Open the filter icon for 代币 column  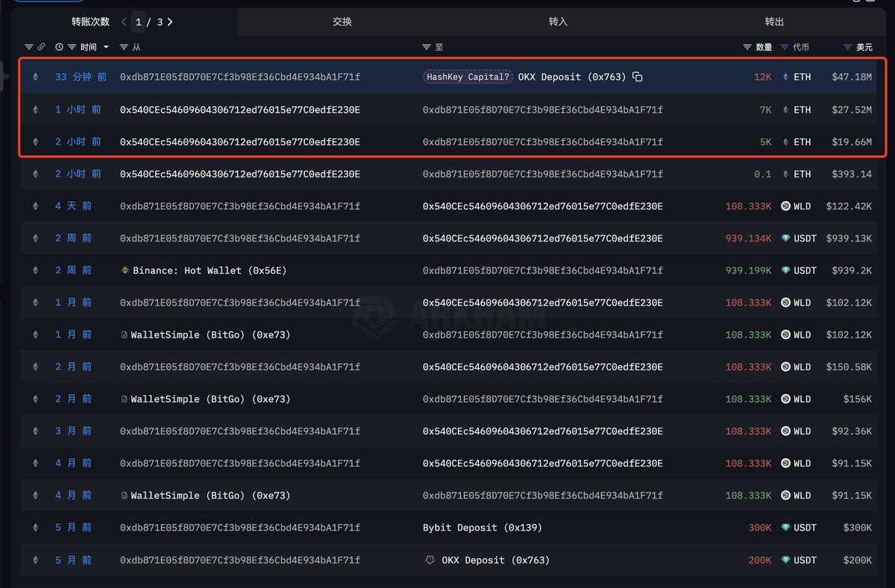click(785, 47)
